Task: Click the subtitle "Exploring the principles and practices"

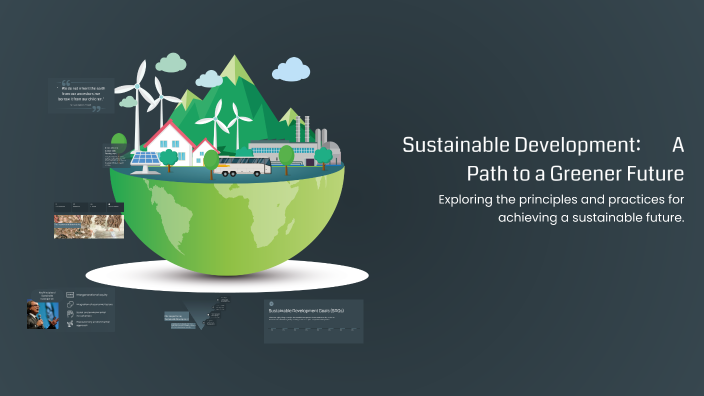Action: point(561,208)
